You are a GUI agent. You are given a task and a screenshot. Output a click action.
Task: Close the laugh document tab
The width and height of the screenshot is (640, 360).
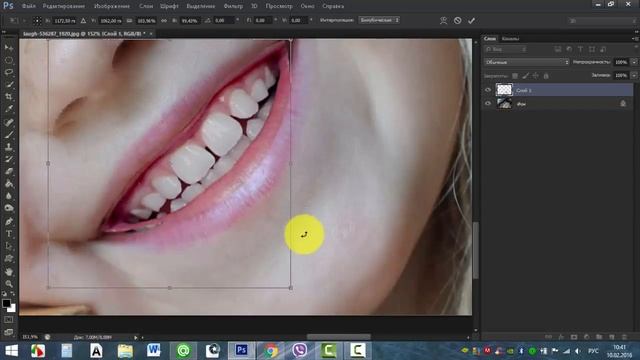(151, 34)
